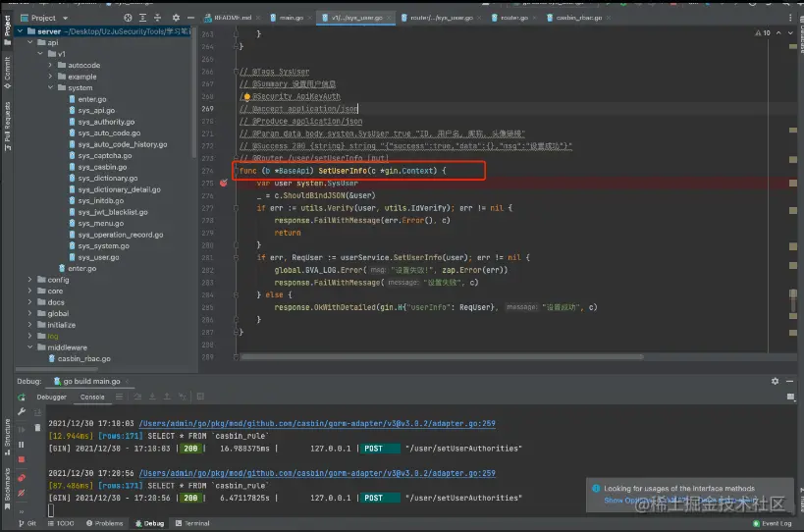Open the Terminal tool window

[x=192, y=523]
